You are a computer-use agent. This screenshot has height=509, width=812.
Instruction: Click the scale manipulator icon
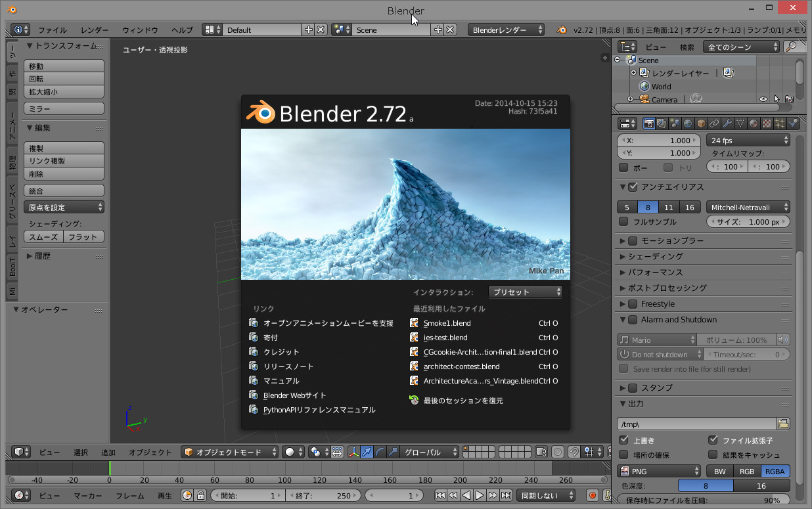click(x=394, y=452)
